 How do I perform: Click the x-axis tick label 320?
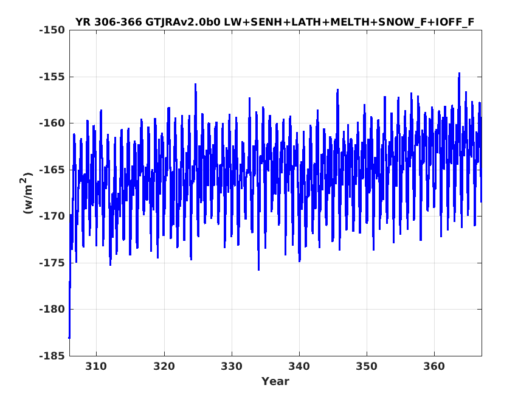[164, 366]
